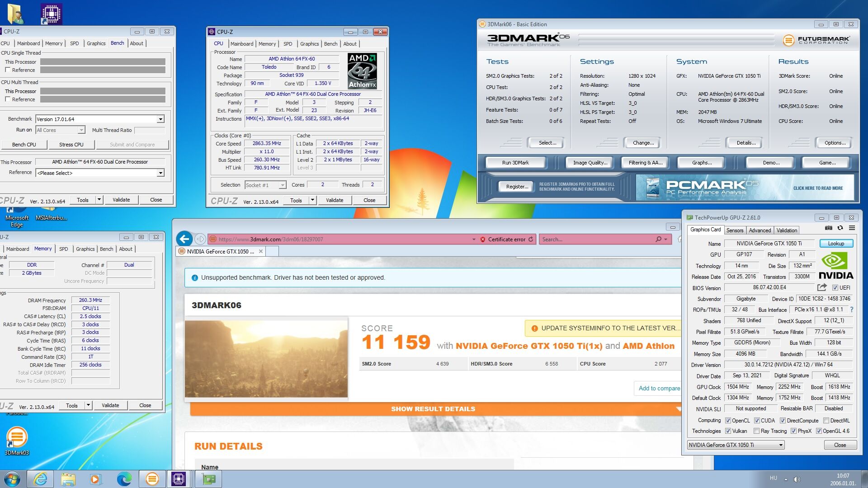Click the Lookup button in GPU-Z
The height and width of the screenshot is (488, 868).
click(x=836, y=244)
